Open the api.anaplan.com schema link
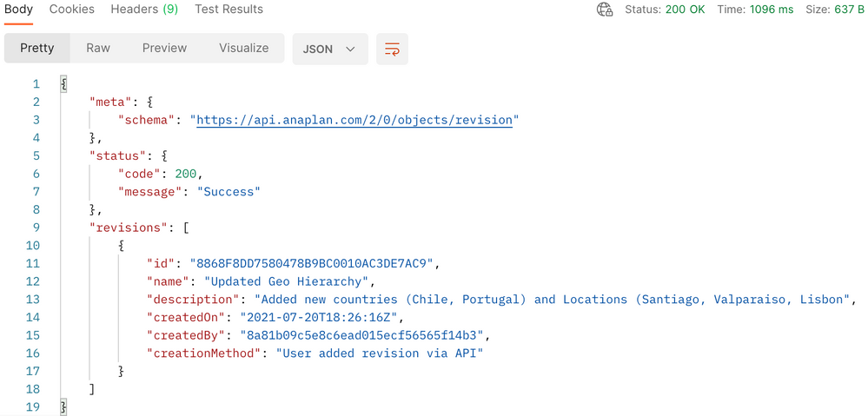This screenshot has width=868, height=416. 354,120
